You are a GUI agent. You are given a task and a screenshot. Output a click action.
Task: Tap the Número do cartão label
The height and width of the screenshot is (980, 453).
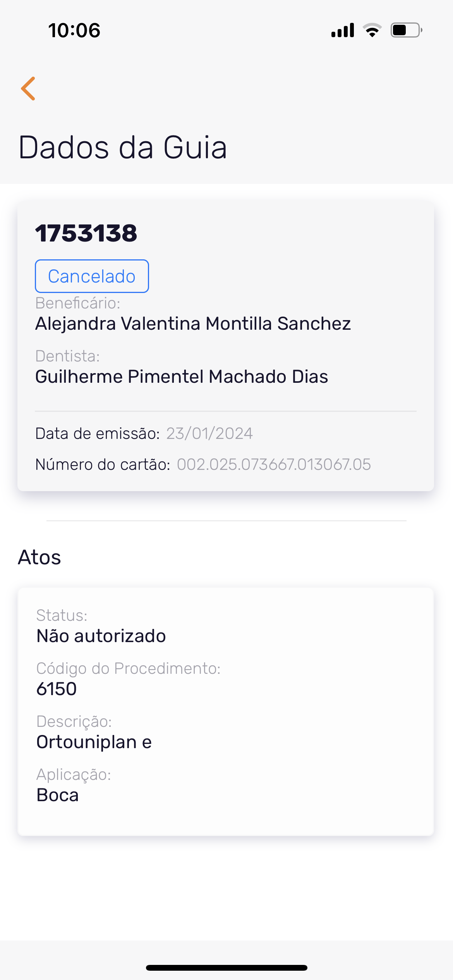(x=103, y=464)
